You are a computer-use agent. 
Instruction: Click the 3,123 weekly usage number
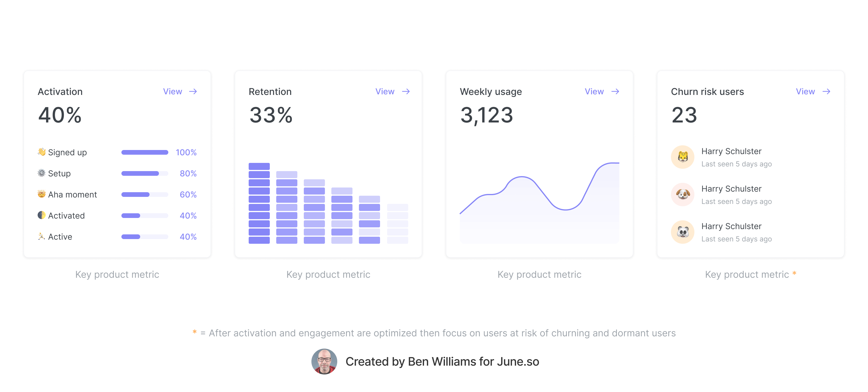click(486, 115)
